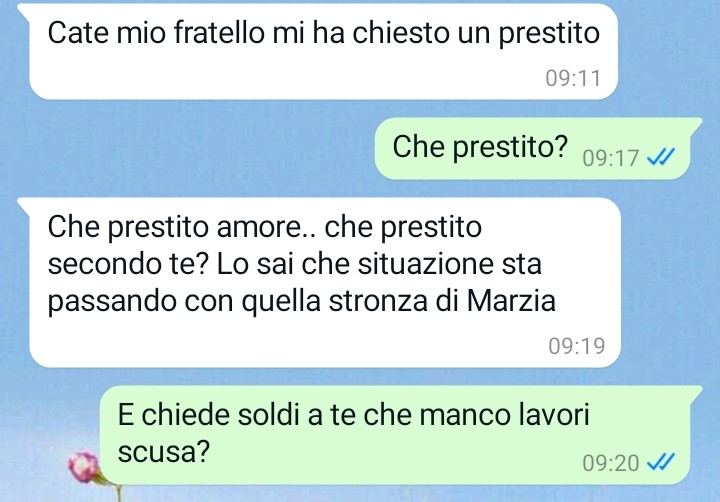Tap the 'Che prestito?' green bubble
The image size is (720, 502).
coord(538,148)
